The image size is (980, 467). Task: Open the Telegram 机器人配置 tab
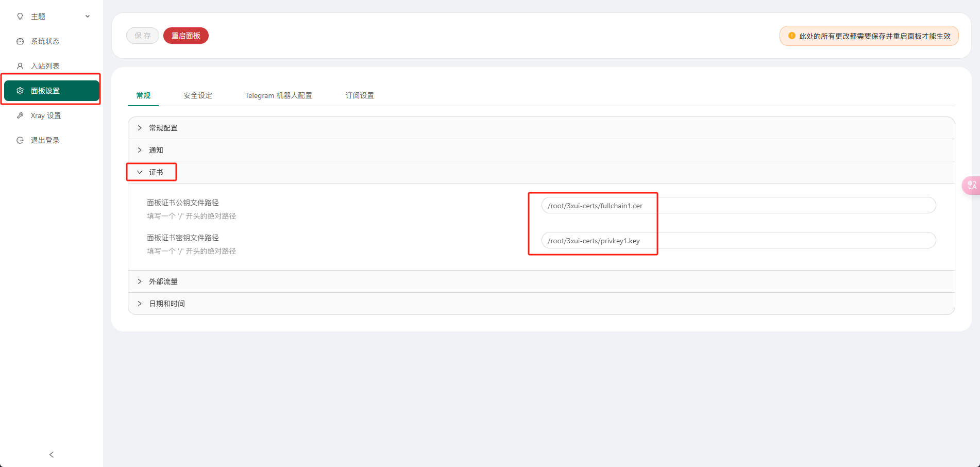pyautogui.click(x=278, y=95)
